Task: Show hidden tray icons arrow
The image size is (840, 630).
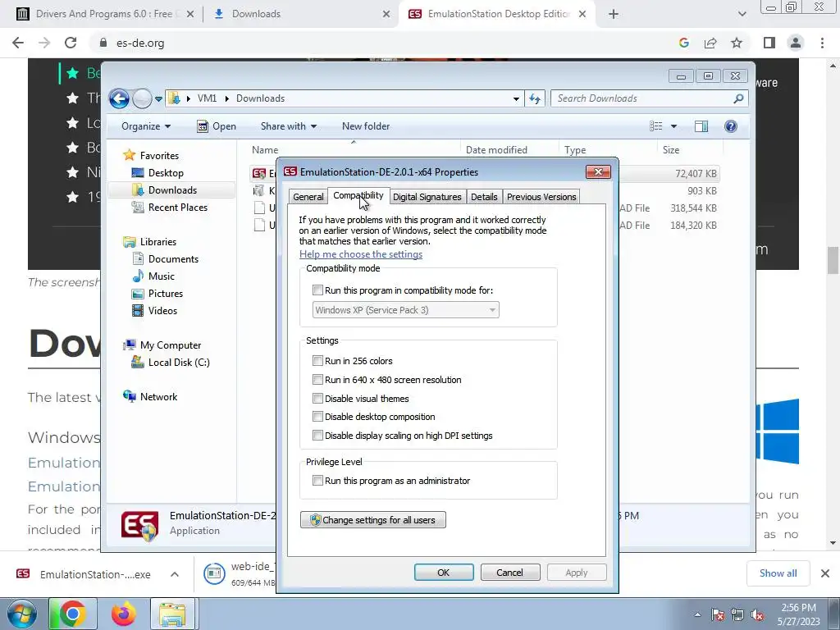Action: 697,615
